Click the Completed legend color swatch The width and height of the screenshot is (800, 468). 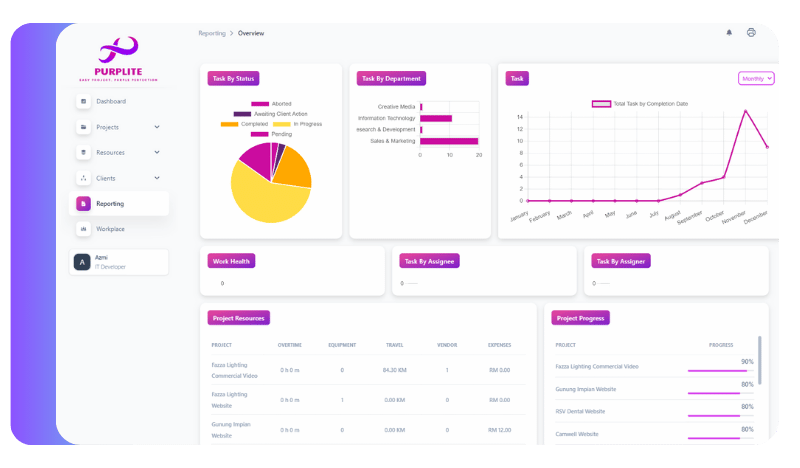(x=229, y=124)
